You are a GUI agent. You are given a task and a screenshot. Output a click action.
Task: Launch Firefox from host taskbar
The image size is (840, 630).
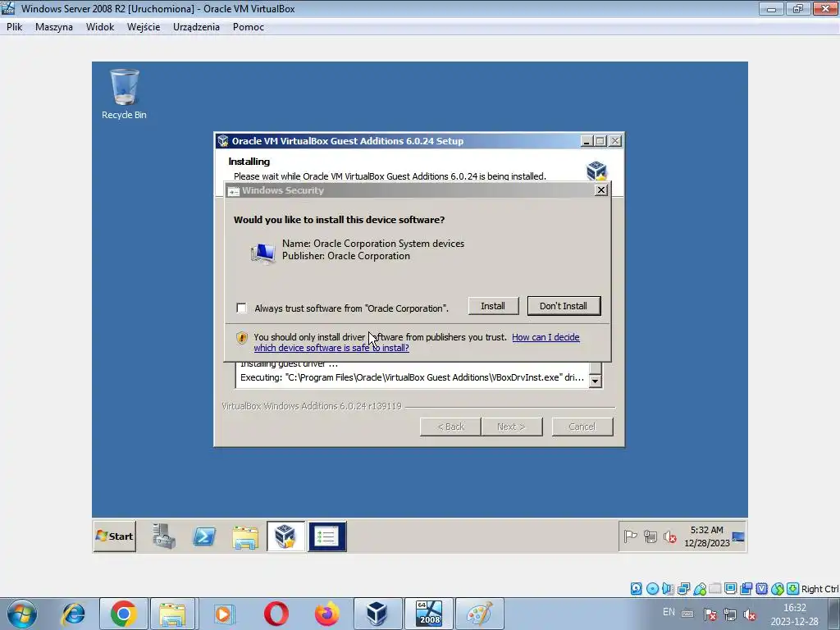pos(326,614)
